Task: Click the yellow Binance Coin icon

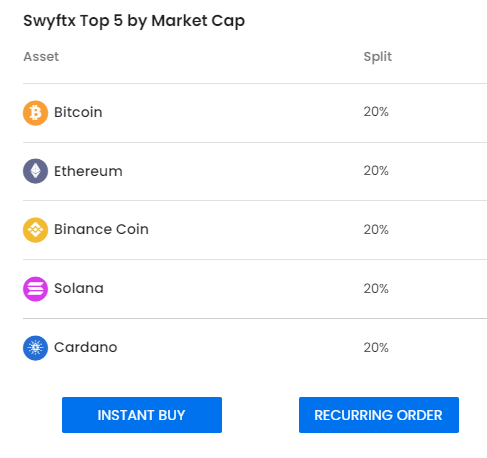Action: click(x=35, y=230)
